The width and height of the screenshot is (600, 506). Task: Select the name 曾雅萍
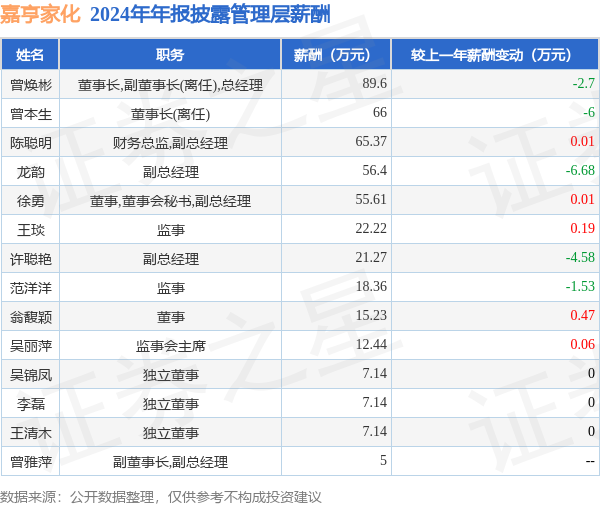tap(31, 462)
